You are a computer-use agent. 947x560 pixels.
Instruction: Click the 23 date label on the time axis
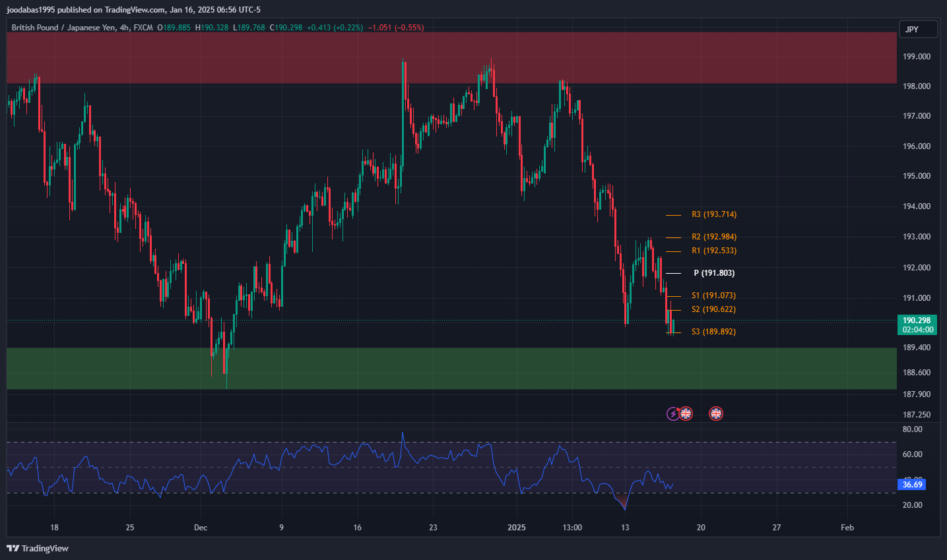(433, 528)
